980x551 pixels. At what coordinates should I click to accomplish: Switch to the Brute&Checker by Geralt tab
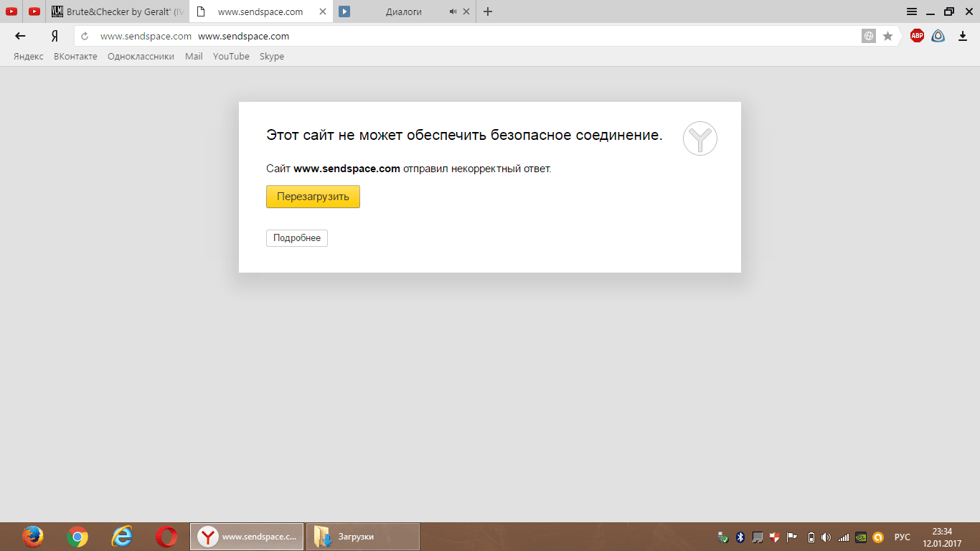tap(118, 12)
